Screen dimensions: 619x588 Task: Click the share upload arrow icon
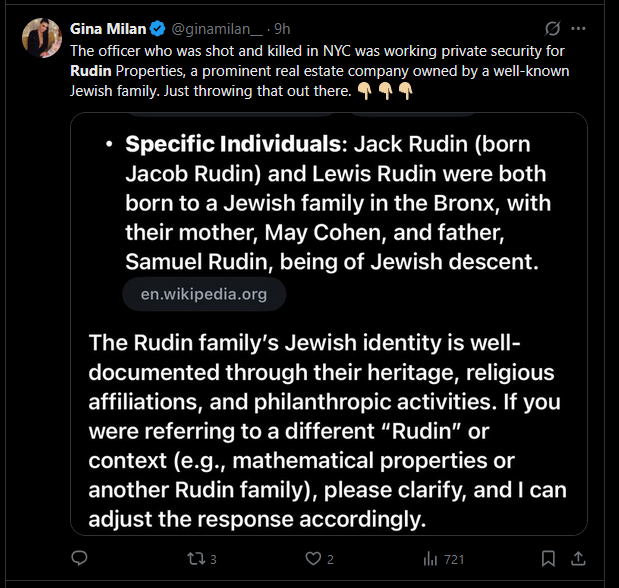pyautogui.click(x=578, y=558)
